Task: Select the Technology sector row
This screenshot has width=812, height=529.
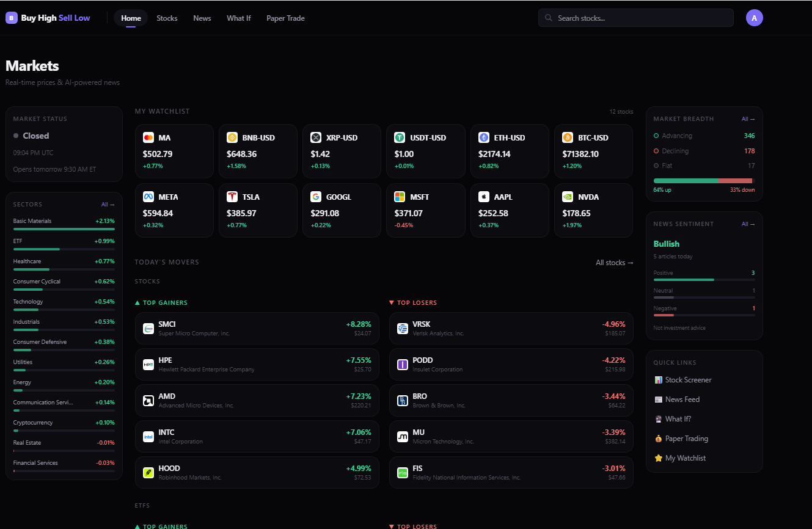Action: point(64,304)
